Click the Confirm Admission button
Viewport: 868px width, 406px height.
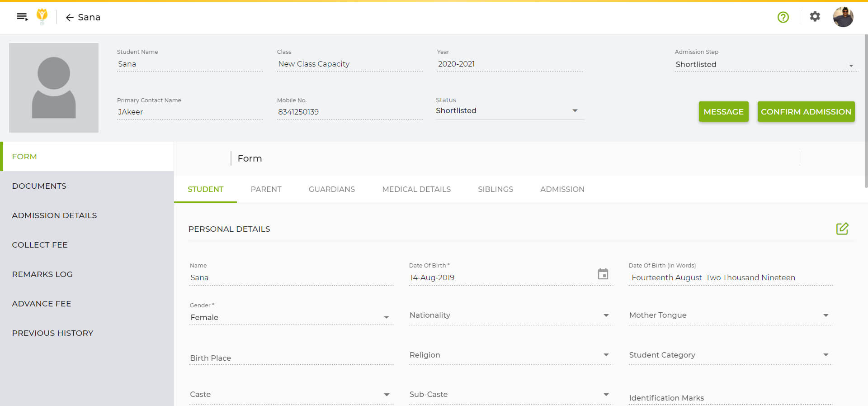point(806,112)
